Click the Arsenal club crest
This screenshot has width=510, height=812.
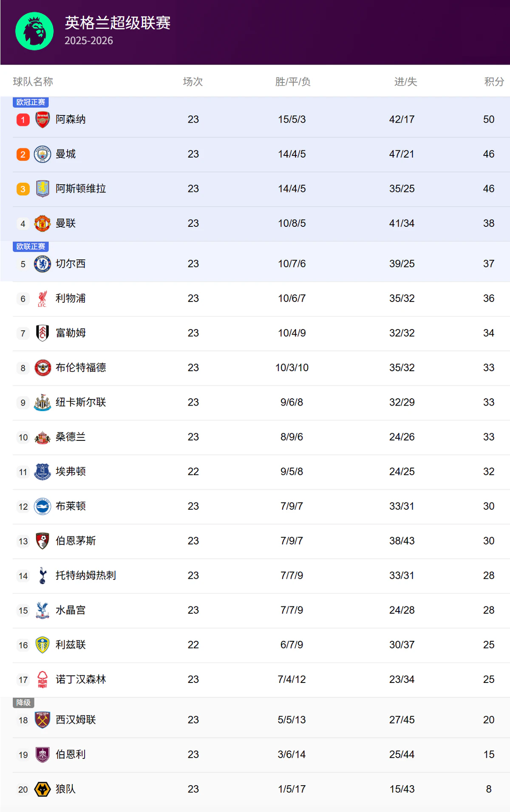42,120
